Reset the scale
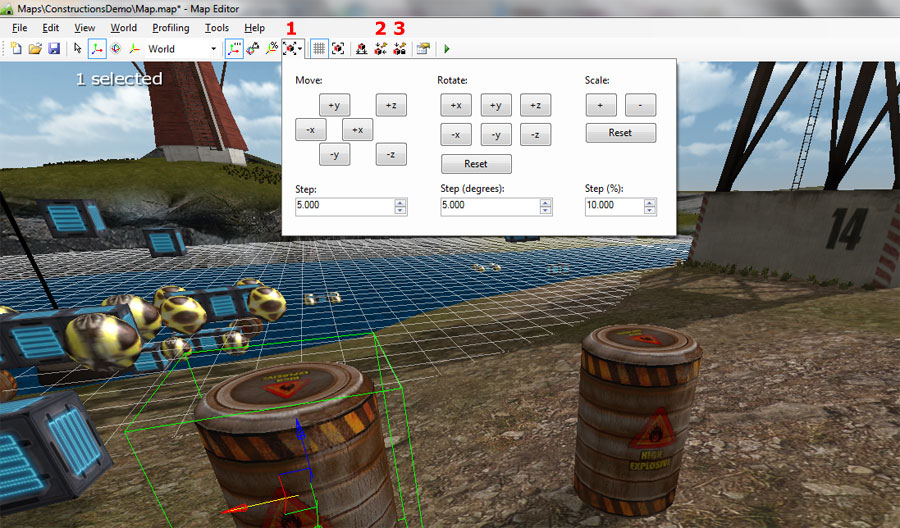The image size is (900, 528). [620, 133]
